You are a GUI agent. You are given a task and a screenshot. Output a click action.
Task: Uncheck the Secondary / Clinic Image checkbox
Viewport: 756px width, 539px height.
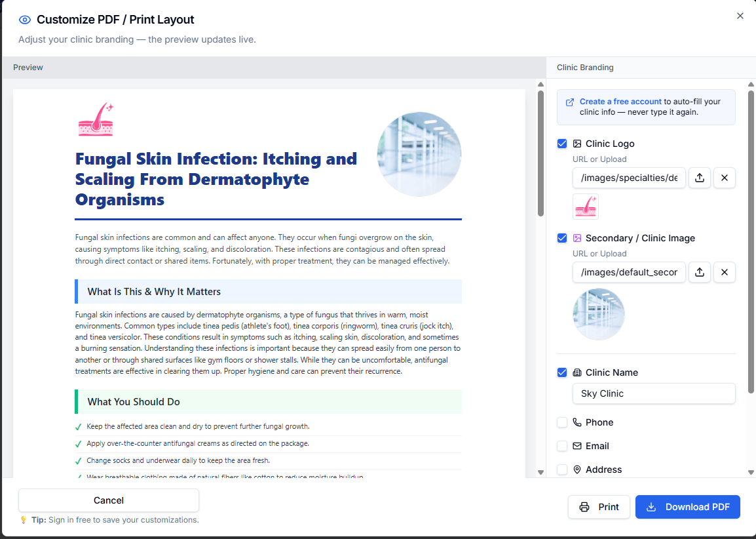(x=562, y=239)
